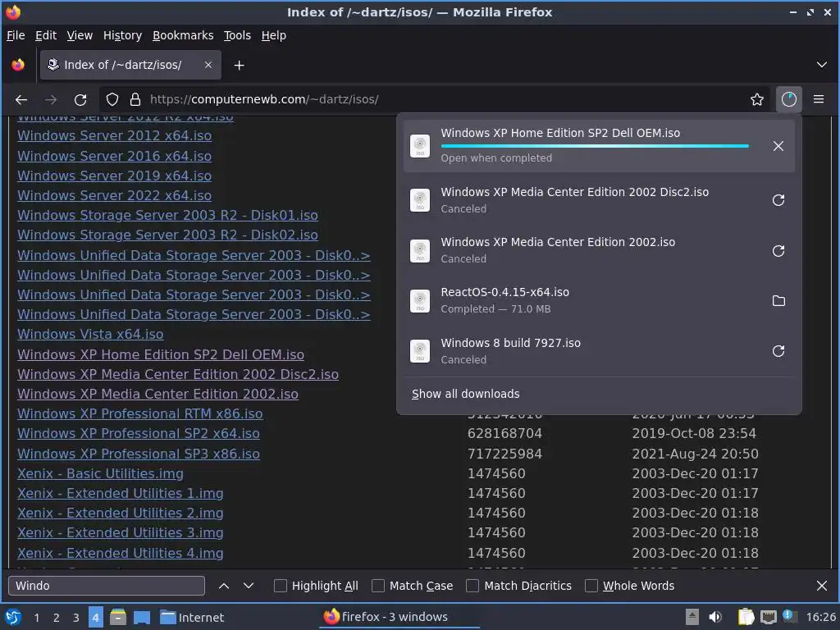Click Windows XP Home Edition download progress bar
840x630 pixels.
(x=595, y=146)
